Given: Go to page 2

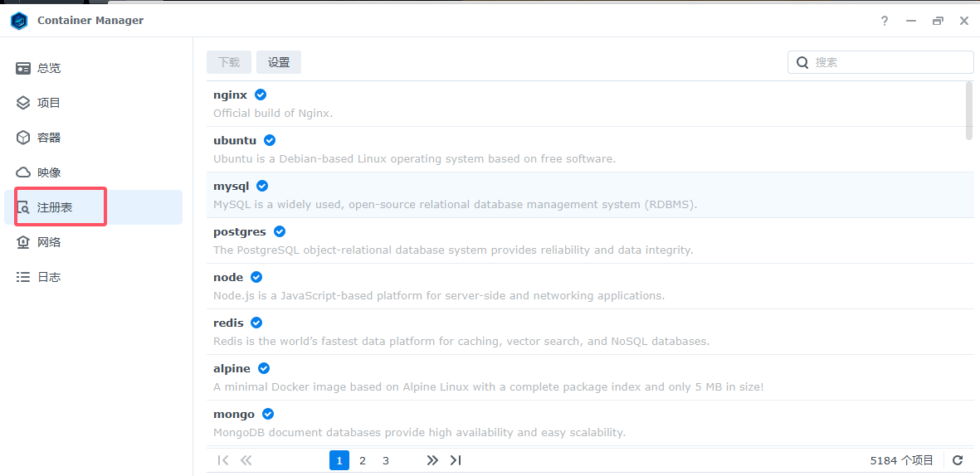Looking at the screenshot, I should click(x=363, y=460).
